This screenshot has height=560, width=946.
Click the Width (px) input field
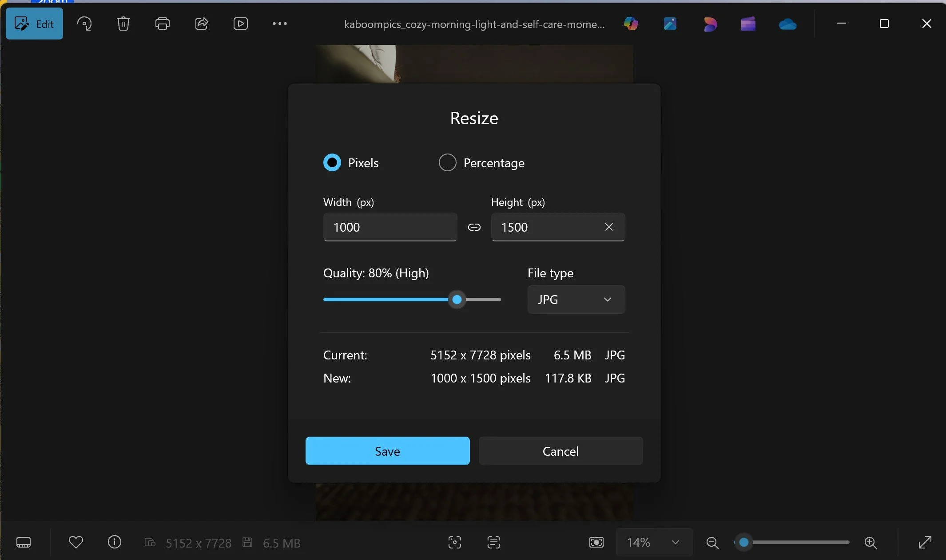click(390, 227)
